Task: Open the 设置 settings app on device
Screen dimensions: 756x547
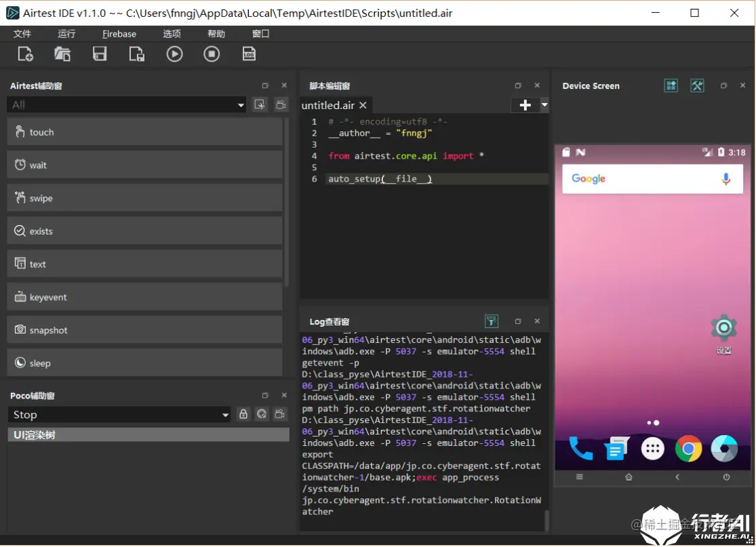Action: point(723,333)
